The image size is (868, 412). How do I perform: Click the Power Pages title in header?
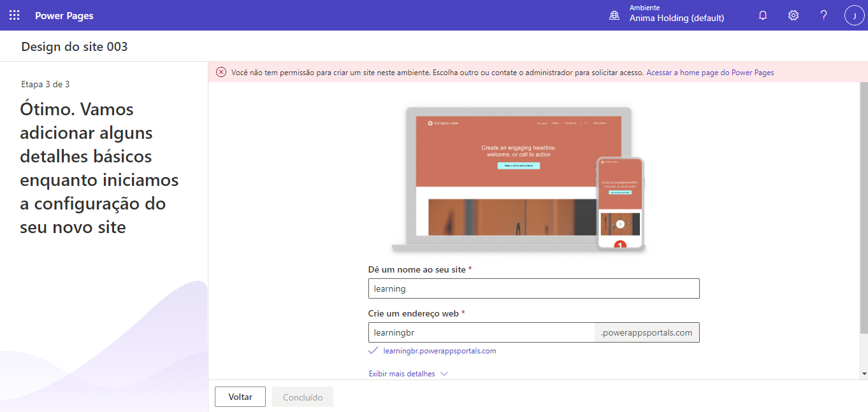pos(64,15)
